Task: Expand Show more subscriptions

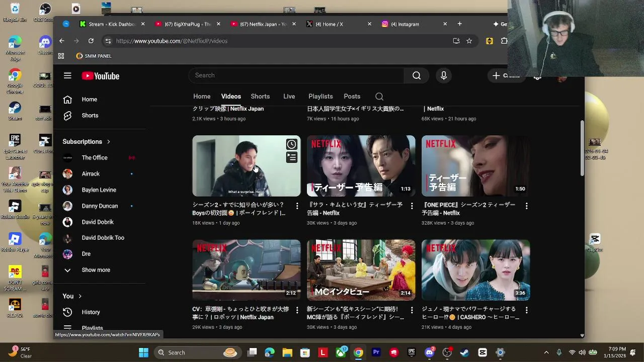Action: 96,270
